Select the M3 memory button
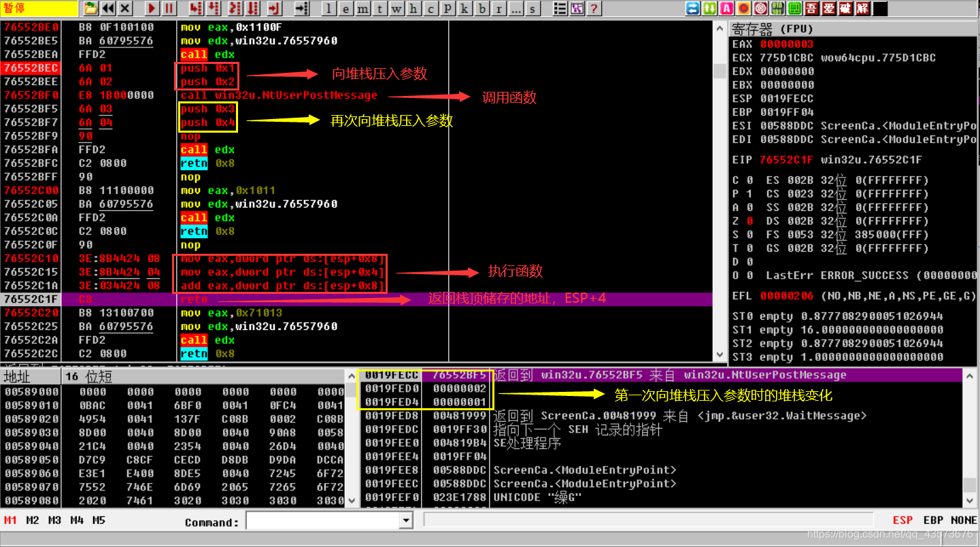 click(54, 520)
